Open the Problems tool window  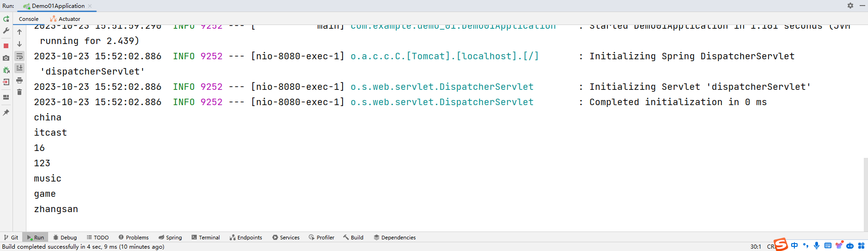pos(133,238)
